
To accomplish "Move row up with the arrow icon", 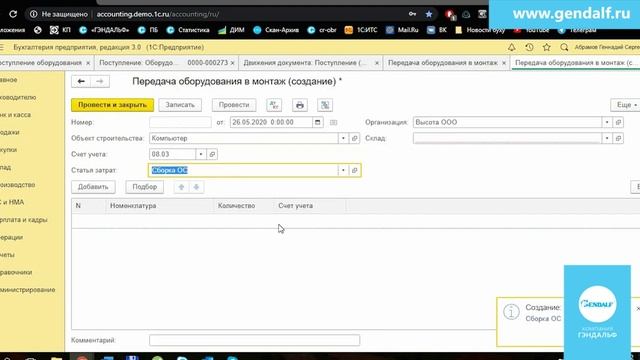I will click(181, 187).
